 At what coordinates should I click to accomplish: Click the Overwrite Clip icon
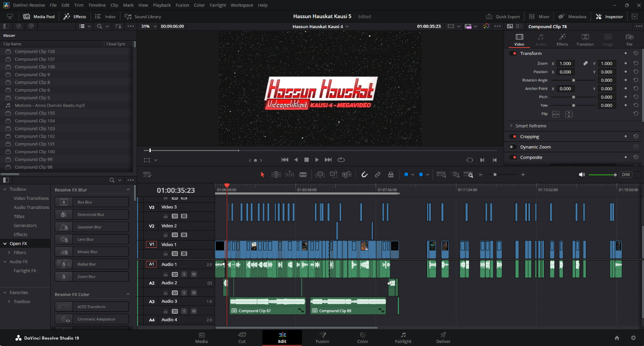click(x=333, y=175)
